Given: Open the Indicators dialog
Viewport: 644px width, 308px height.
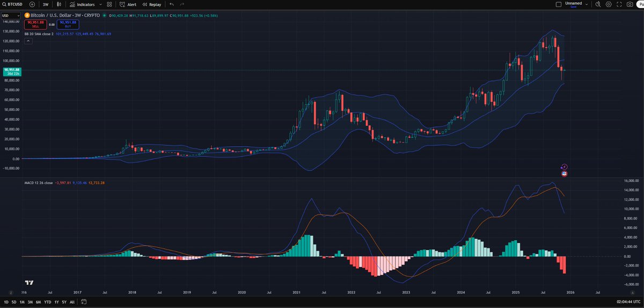Looking at the screenshot, I should [82, 4].
